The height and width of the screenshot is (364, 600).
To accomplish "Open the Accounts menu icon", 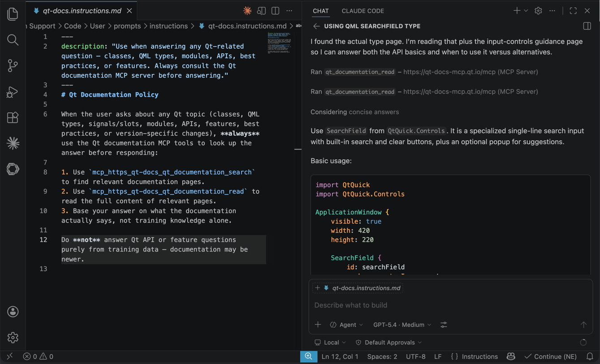I will click(x=13, y=312).
